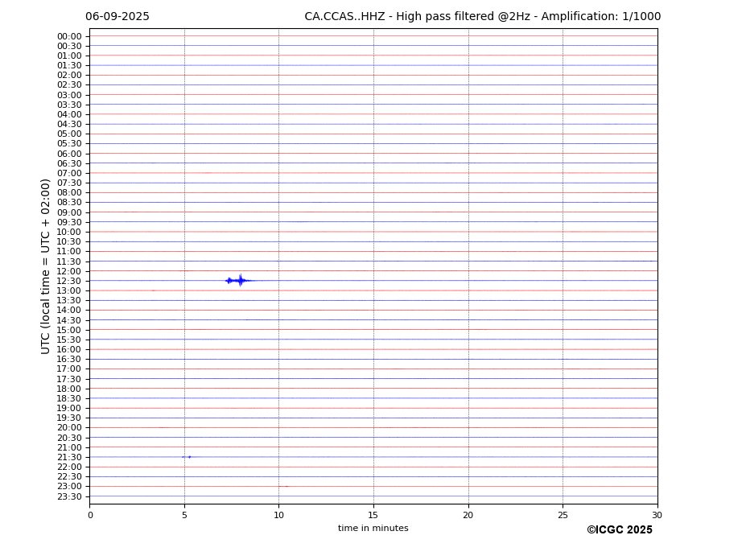This screenshot has width=746, height=560.
Task: Select the 22:00 time row label
Action: pyautogui.click(x=69, y=467)
